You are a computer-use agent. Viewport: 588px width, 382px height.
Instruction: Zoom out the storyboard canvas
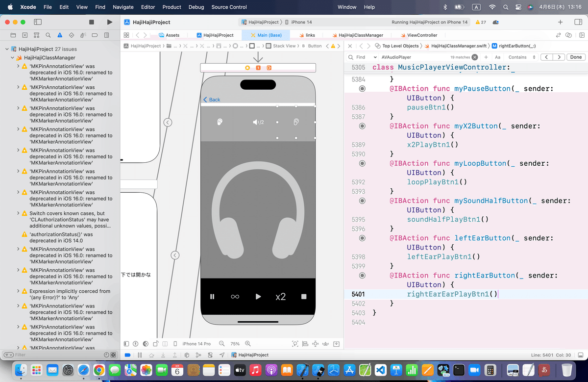[222, 344]
